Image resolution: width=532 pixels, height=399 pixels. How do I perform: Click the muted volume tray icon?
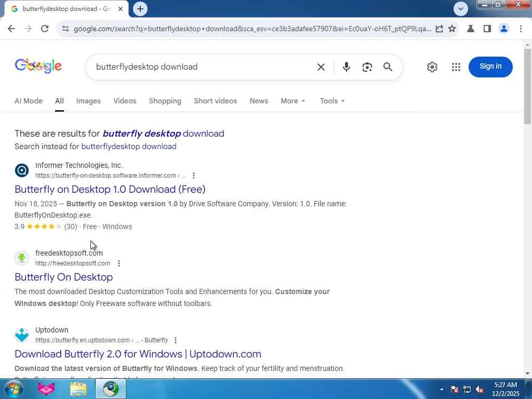coord(480,389)
